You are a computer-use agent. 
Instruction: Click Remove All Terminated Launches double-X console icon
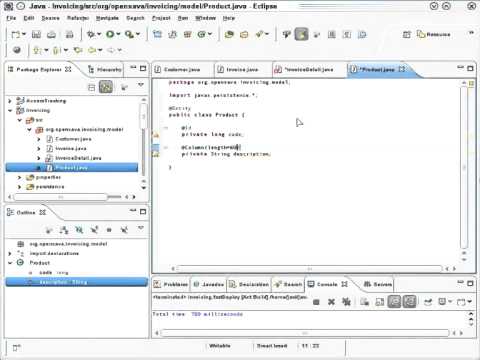pyautogui.click(x=346, y=302)
